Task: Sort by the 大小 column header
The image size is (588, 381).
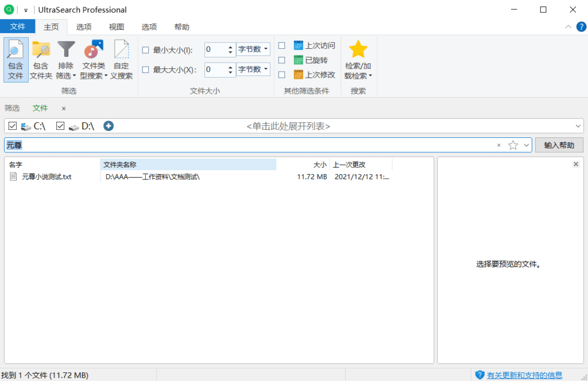Action: 303,164
